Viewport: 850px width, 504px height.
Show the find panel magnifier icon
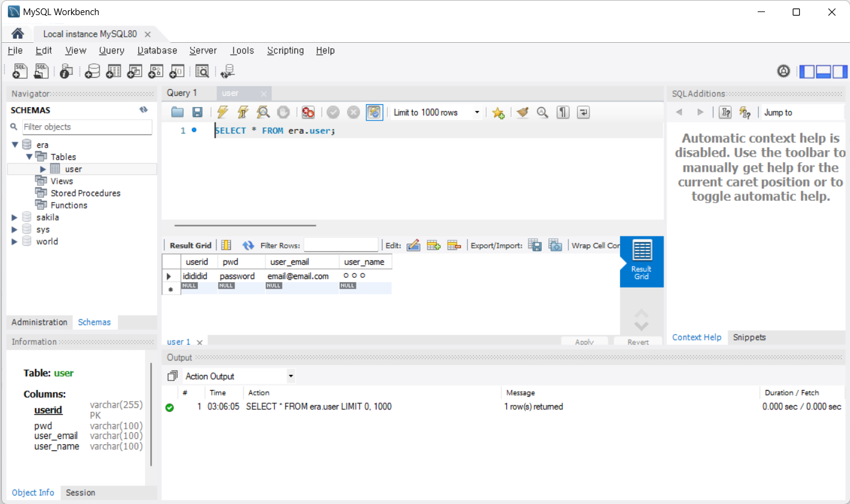coord(542,112)
